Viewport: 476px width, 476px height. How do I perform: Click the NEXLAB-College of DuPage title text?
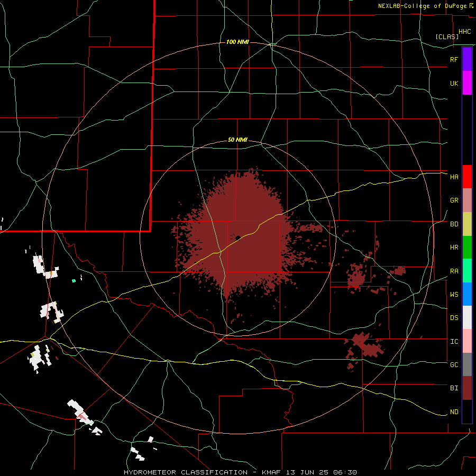pyautogui.click(x=422, y=6)
